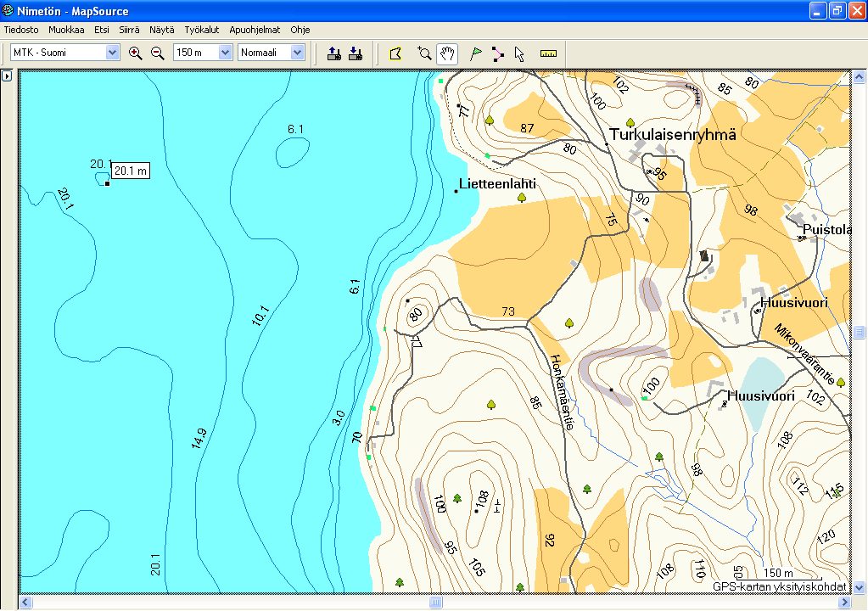The width and height of the screenshot is (868, 611).
Task: Select the zoom tool in toolbar
Action: click(425, 53)
